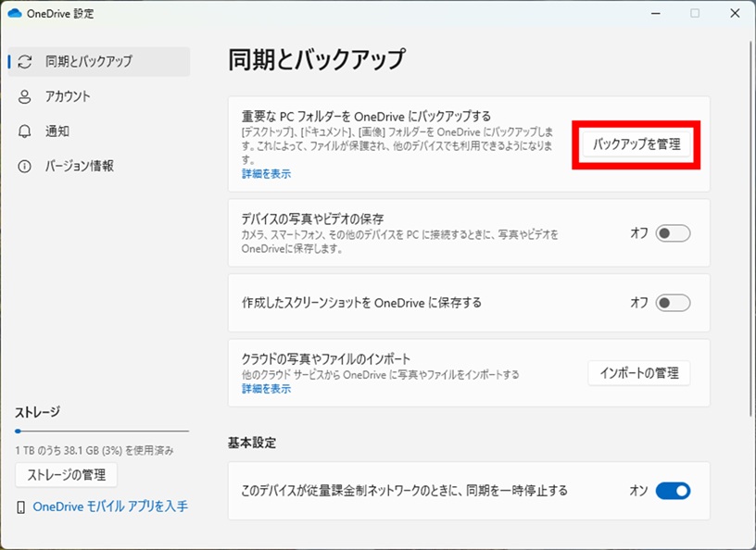Screen dimensions: 756x550
Task: Click the mobile phone icon near app link
Action: (20, 506)
